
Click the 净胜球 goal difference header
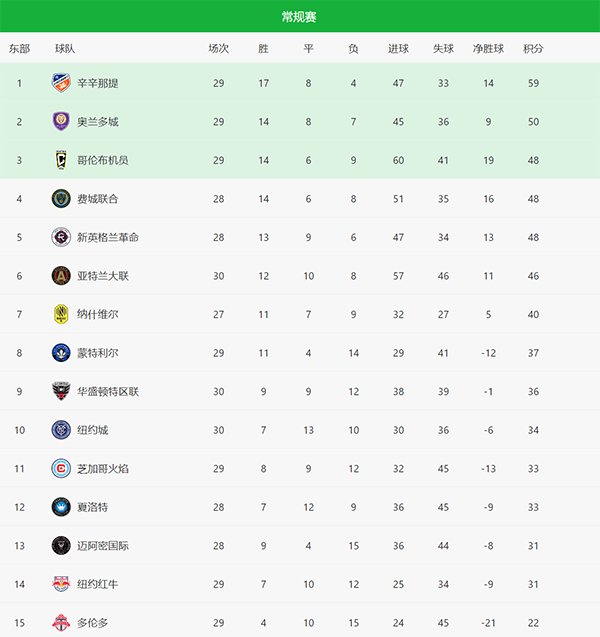tap(488, 48)
